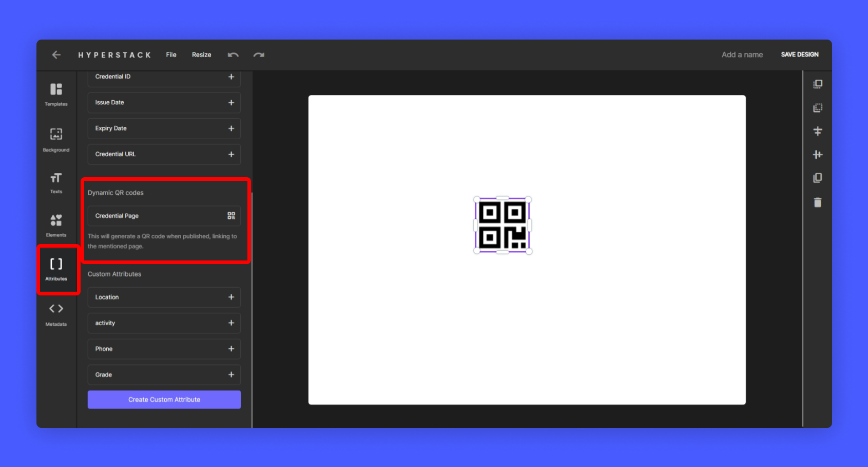Viewport: 868px width, 467px height.
Task: Add the Location attribute
Action: pos(231,297)
